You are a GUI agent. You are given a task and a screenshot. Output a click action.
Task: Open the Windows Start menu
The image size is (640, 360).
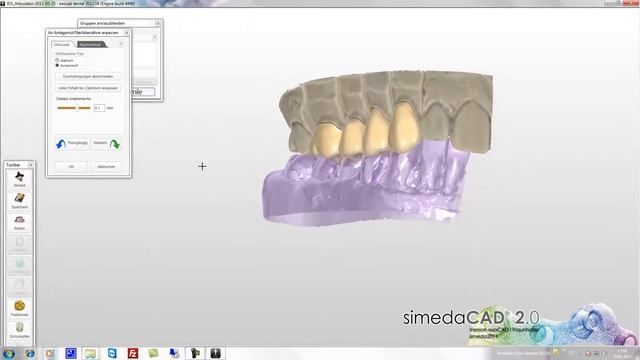[x=9, y=353]
